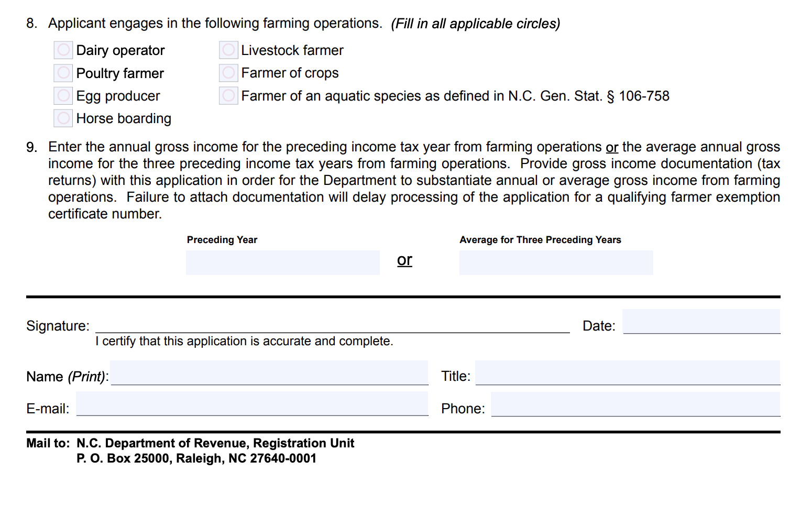Click the certification statement under the signature
The image size is (812, 505).
244,342
